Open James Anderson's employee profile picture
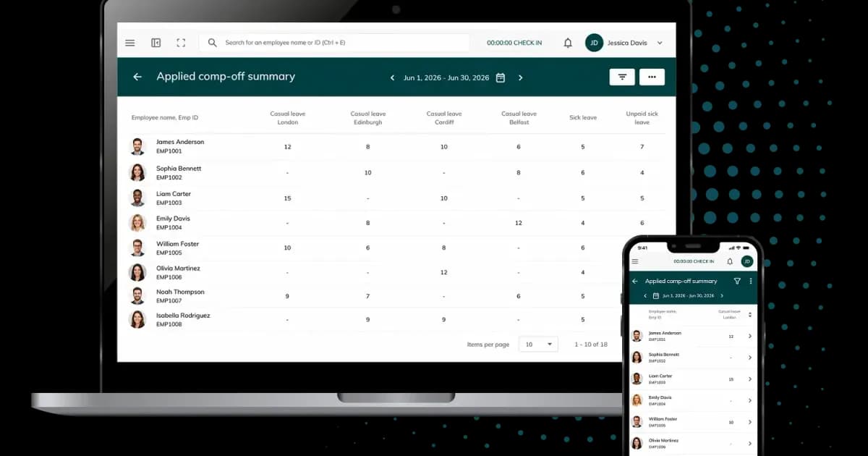 [137, 146]
